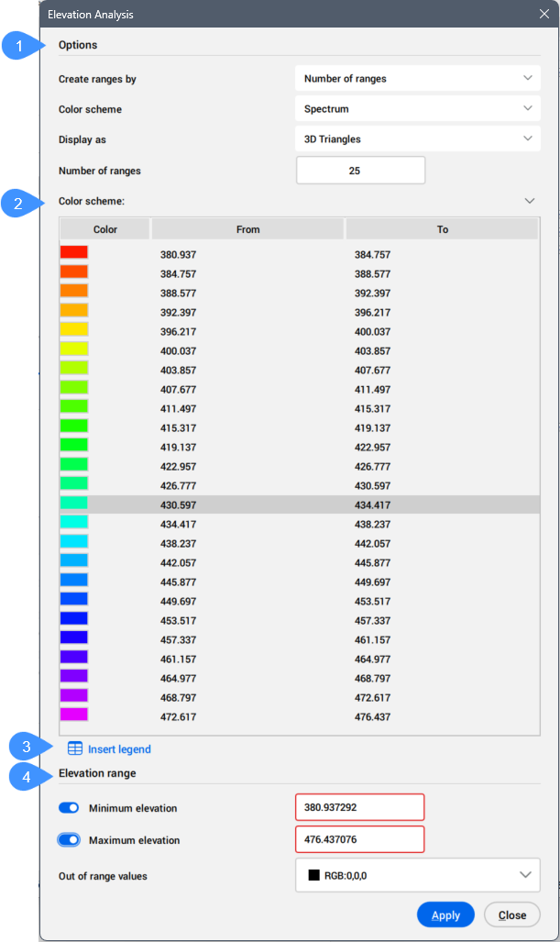Click the From column header
This screenshot has height=942, width=560.
click(247, 229)
